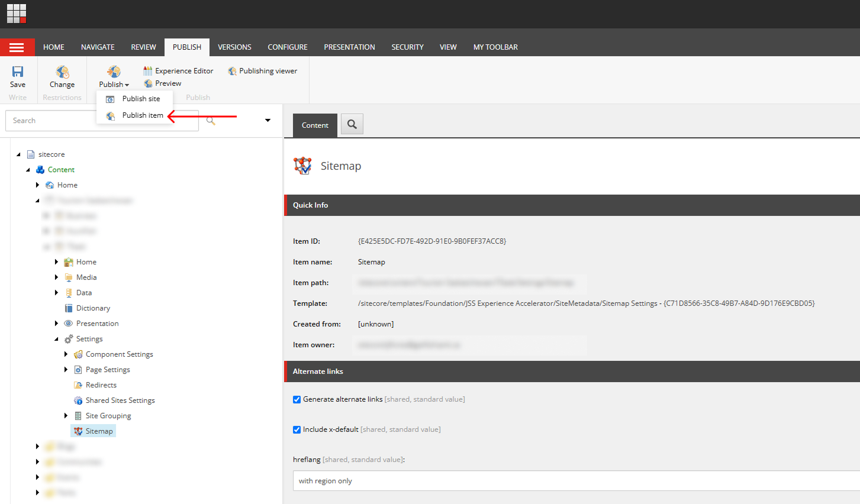This screenshot has width=860, height=504.
Task: Switch to MY TOOLBAR ribbon tab
Action: pyautogui.click(x=495, y=47)
